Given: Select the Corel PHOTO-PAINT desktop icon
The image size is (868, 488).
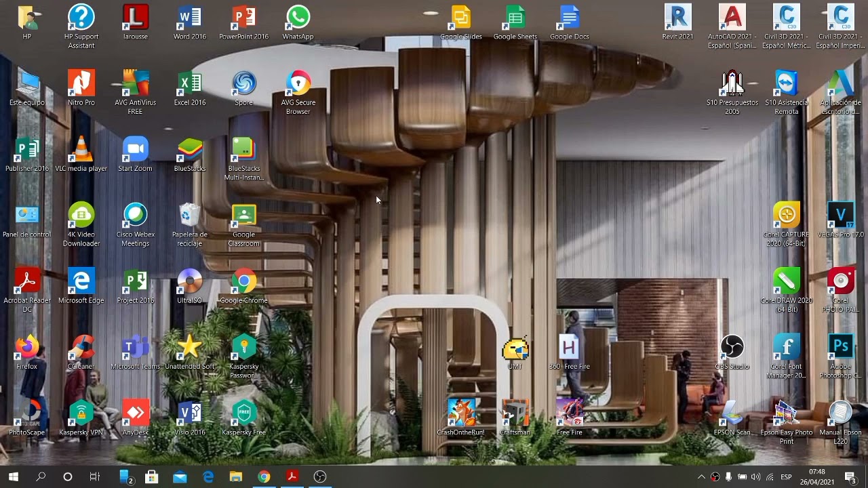Looking at the screenshot, I should tap(841, 289).
